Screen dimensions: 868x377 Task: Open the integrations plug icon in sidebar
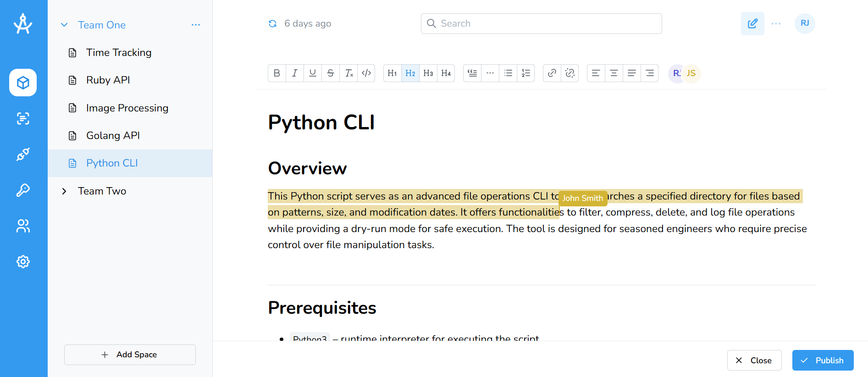(x=23, y=154)
